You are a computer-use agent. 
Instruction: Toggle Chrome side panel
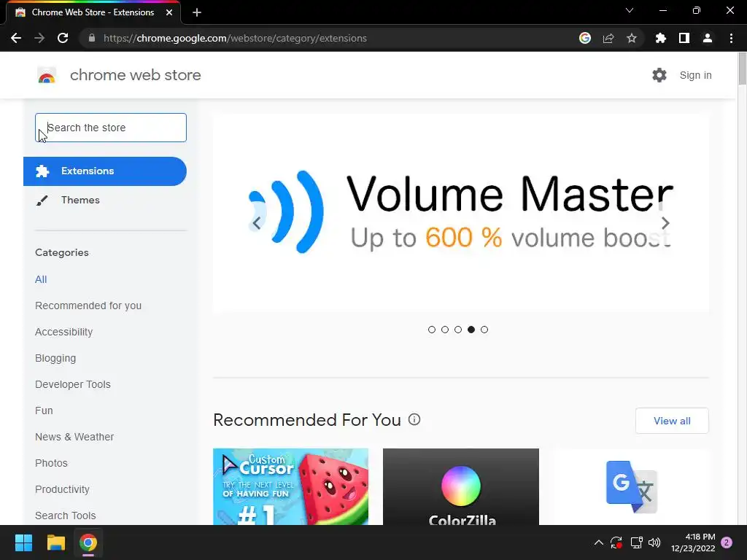pos(684,38)
